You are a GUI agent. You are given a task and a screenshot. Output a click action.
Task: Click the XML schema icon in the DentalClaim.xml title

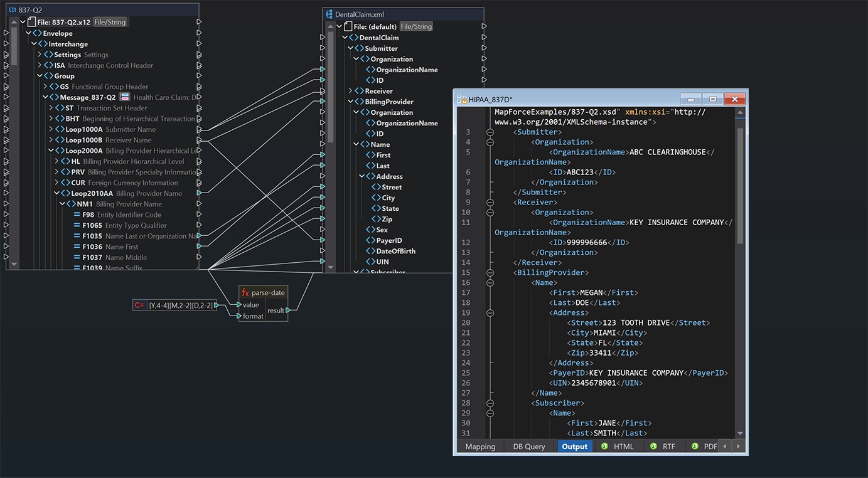point(329,14)
